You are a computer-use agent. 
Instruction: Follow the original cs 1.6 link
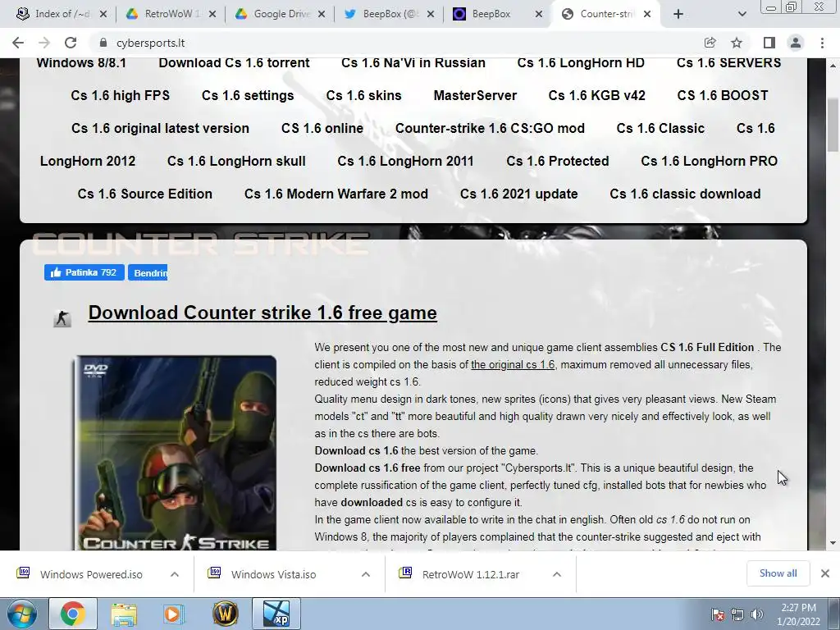pyautogui.click(x=513, y=364)
